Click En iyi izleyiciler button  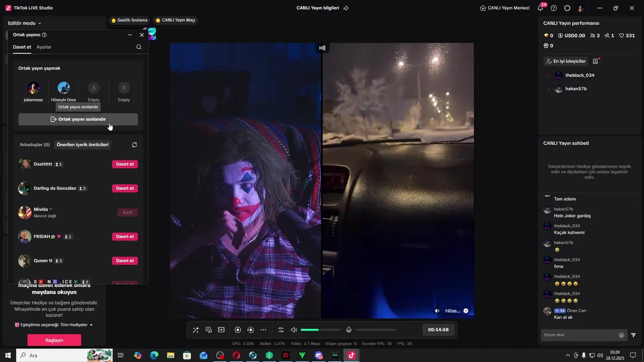(x=566, y=61)
